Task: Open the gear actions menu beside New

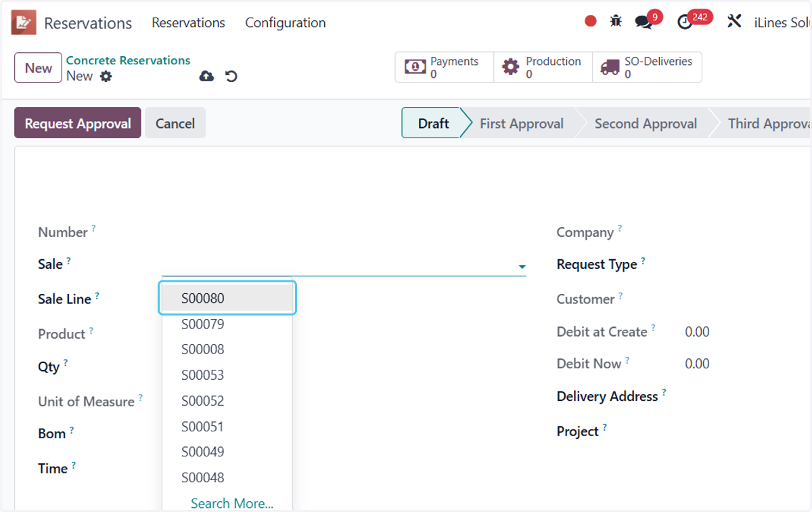Action: [x=106, y=77]
